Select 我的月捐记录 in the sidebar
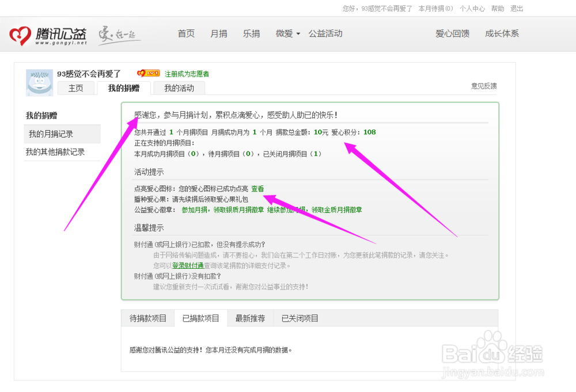The width and height of the screenshot is (576, 392). [x=51, y=134]
